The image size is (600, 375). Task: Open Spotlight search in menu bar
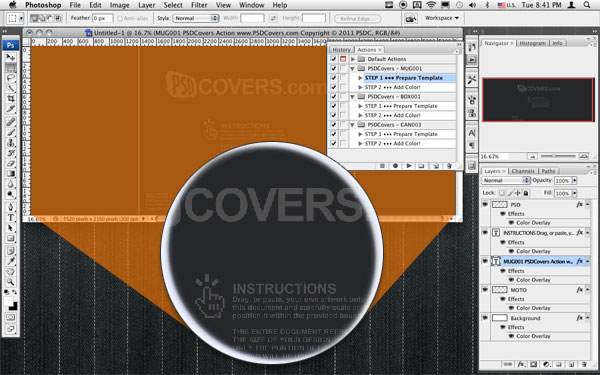(587, 5)
